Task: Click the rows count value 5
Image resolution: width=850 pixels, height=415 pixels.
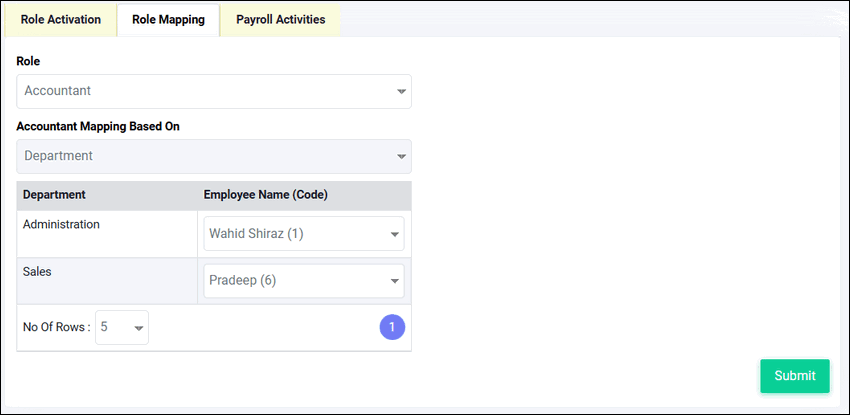Action: [108, 327]
